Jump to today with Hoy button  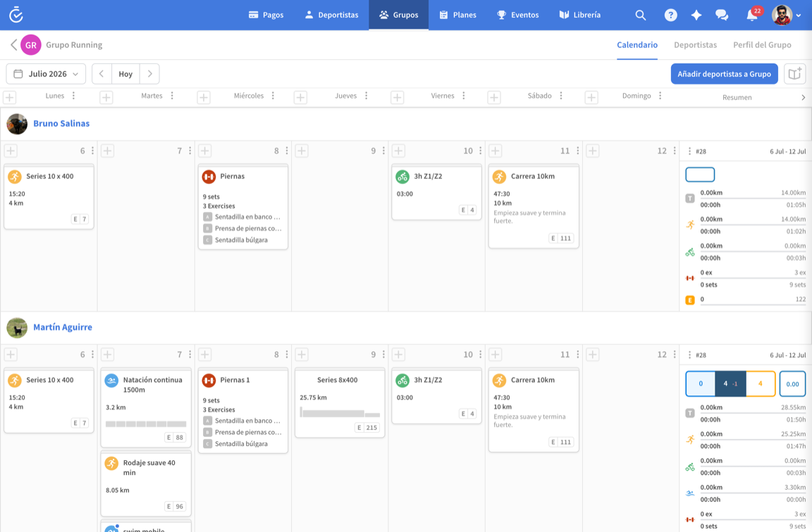(x=125, y=74)
